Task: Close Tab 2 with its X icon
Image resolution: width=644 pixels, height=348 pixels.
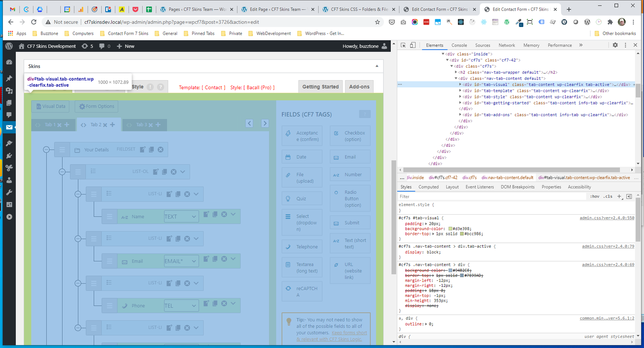Action: [105, 125]
